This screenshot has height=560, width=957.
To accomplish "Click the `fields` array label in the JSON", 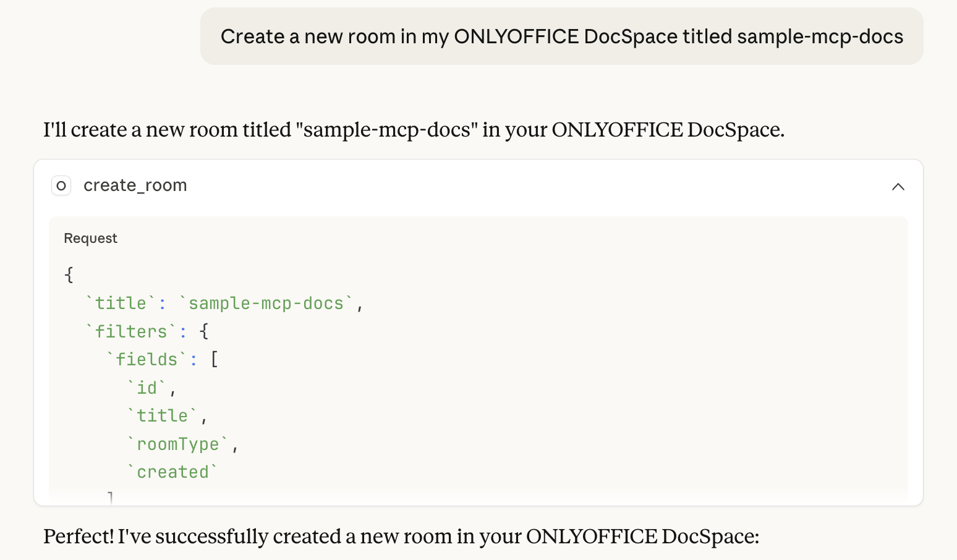I will tap(148, 359).
